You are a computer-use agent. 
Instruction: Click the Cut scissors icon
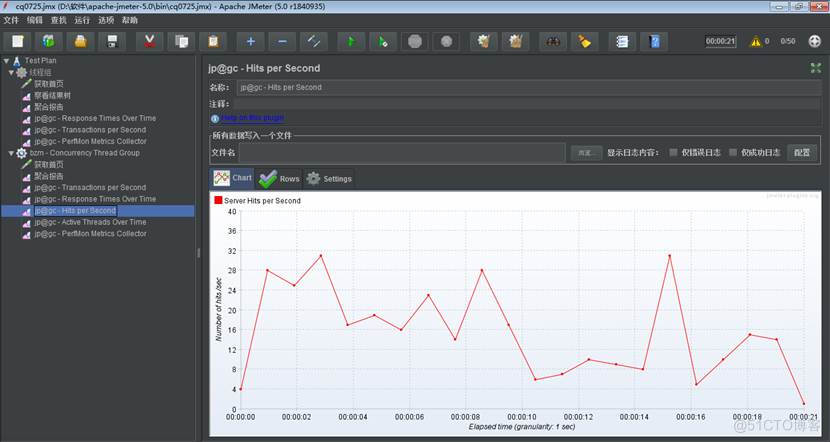[149, 41]
